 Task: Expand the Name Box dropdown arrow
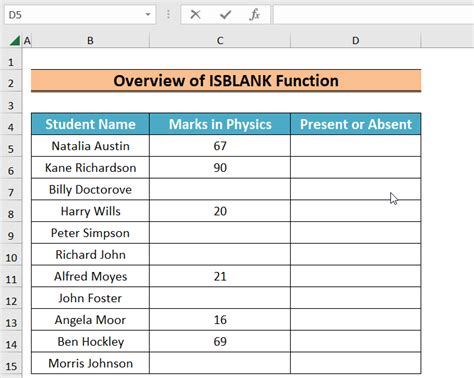(x=148, y=15)
